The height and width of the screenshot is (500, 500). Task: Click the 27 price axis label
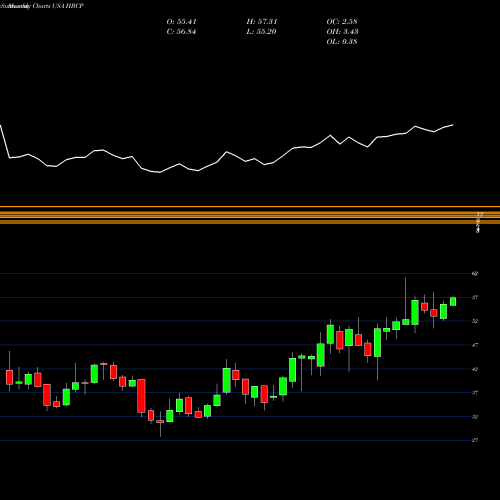475,440
